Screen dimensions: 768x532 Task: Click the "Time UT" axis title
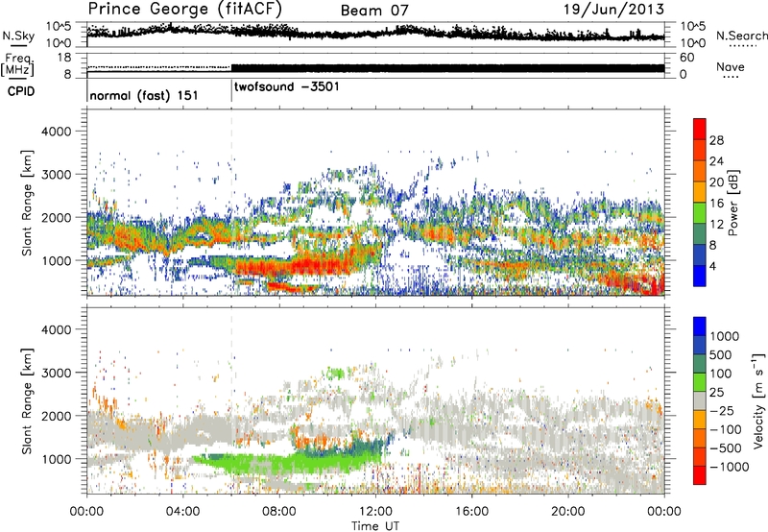pos(375,526)
